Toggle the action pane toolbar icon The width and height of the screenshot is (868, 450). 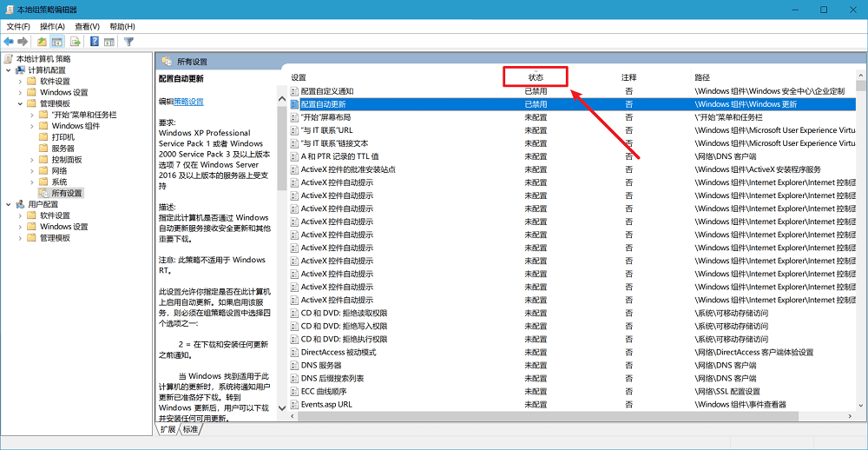109,42
